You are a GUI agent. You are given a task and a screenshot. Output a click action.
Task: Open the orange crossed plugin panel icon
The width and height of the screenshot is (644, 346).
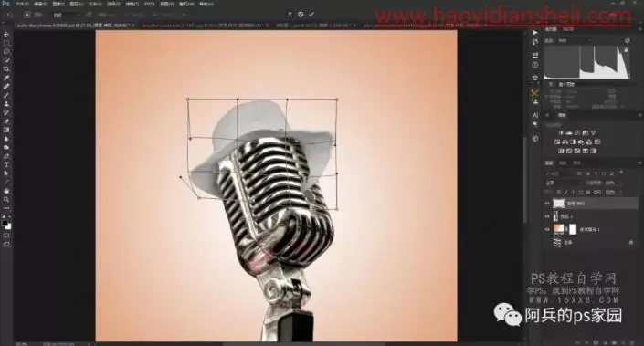[x=534, y=93]
